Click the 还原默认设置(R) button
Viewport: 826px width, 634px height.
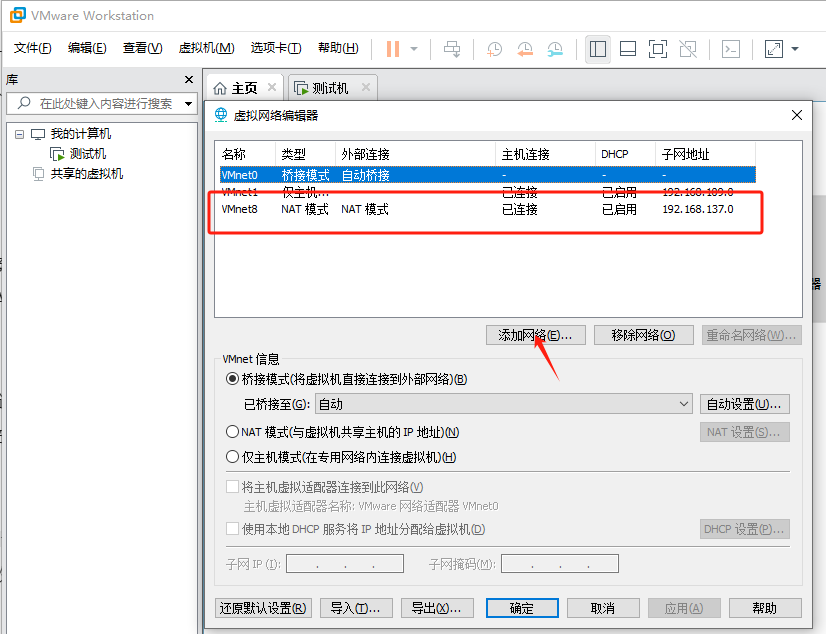(x=263, y=608)
